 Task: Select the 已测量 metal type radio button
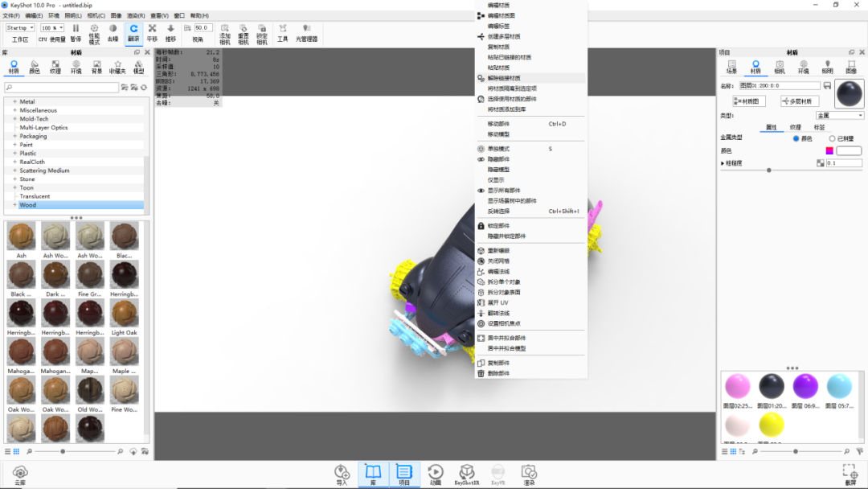832,138
